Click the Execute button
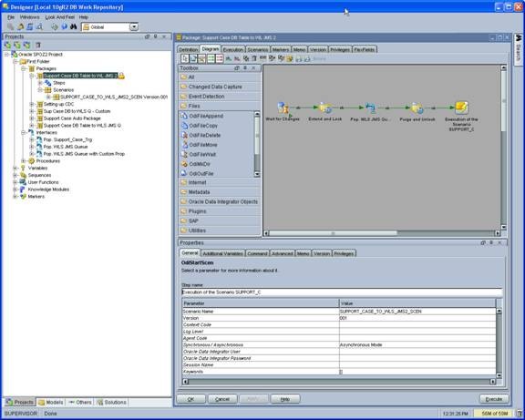Viewport: 525px width, 420px height. 494,399
